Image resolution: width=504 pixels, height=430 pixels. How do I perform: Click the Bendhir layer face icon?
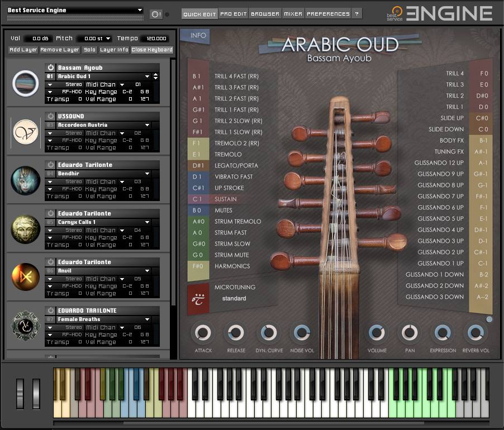26,180
